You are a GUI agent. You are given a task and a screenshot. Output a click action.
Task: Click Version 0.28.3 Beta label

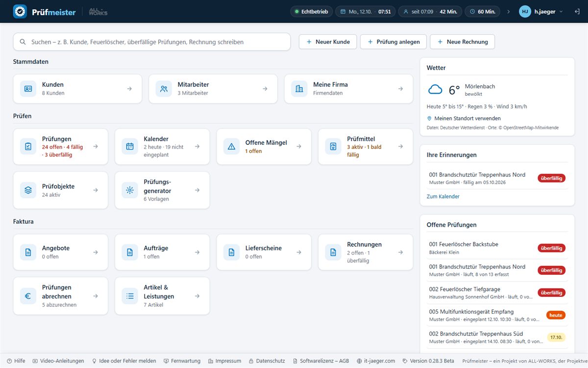point(428,361)
